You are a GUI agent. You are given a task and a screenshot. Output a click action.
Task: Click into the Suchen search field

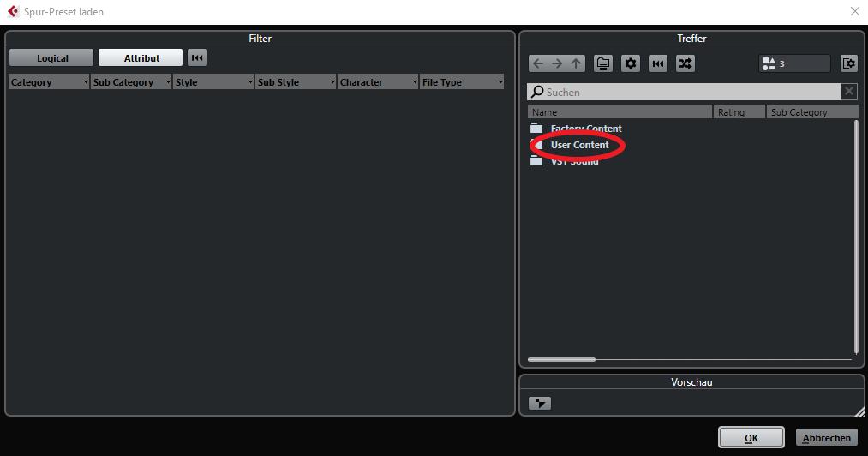[x=685, y=92]
